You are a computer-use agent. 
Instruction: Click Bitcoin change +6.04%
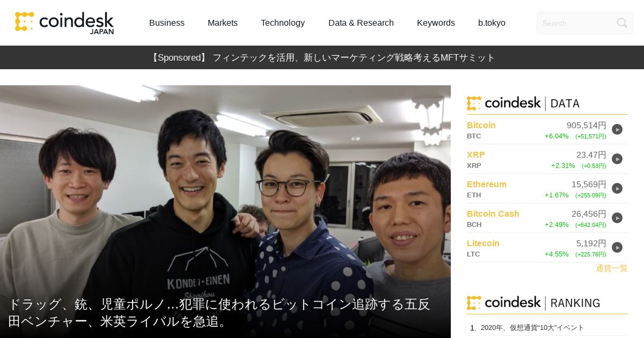(x=557, y=136)
